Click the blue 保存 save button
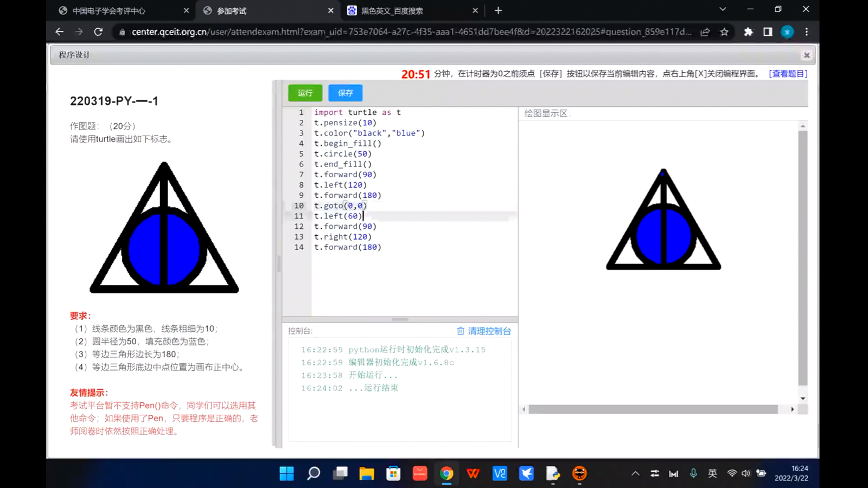This screenshot has width=868, height=488. [x=345, y=93]
